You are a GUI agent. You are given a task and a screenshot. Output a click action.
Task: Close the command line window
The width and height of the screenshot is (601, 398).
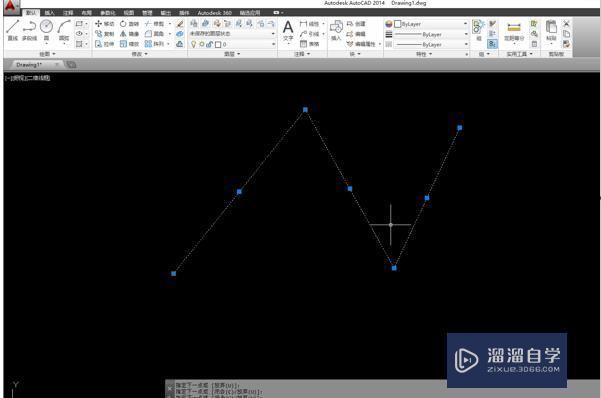(170, 388)
